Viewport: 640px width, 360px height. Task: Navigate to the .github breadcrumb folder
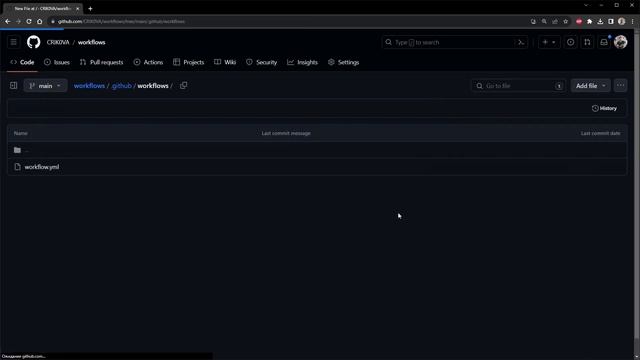pos(122,86)
